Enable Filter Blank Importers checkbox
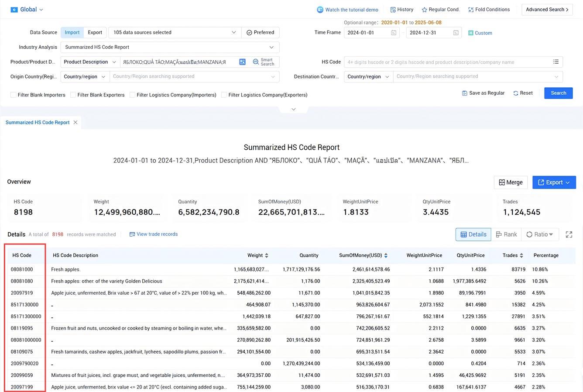The image size is (583, 392). click(14, 95)
